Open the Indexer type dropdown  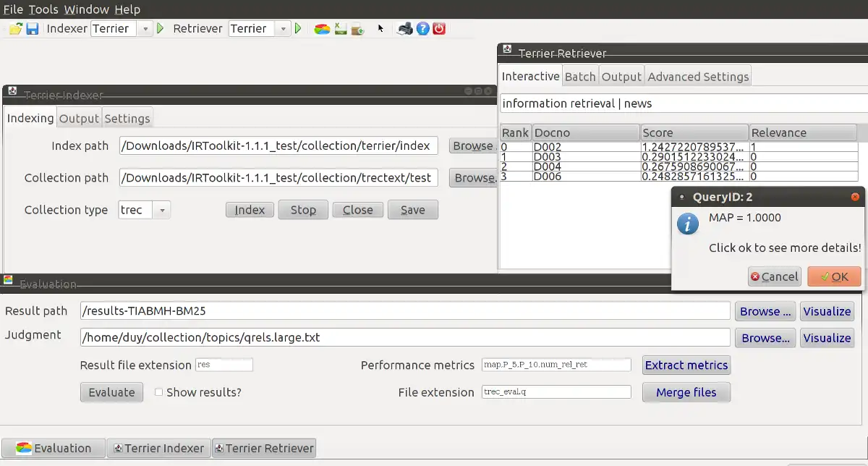click(x=145, y=29)
